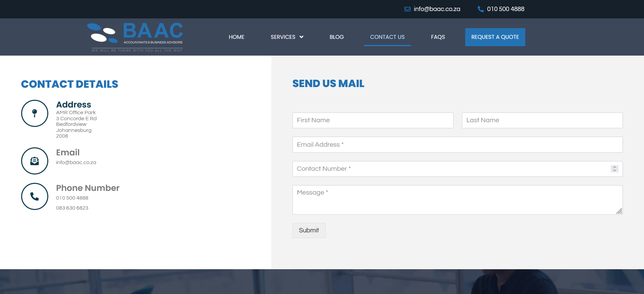Viewport: 644px width, 294px height.
Task: Click the phone icon in top bar
Action: [480, 9]
